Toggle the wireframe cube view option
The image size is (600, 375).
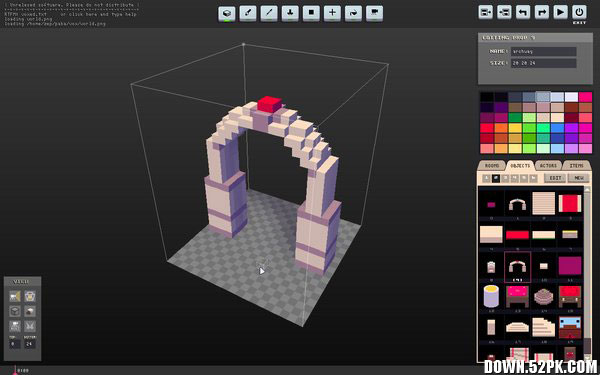pyautogui.click(x=15, y=311)
